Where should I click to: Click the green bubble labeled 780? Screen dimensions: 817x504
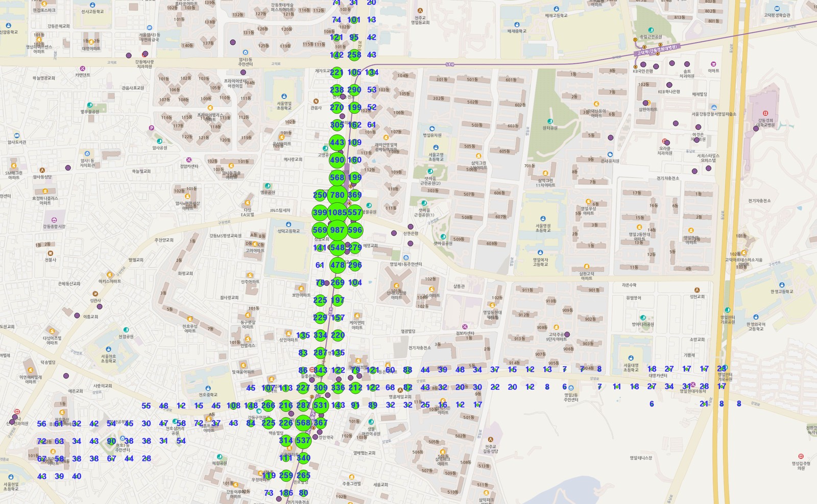[337, 195]
